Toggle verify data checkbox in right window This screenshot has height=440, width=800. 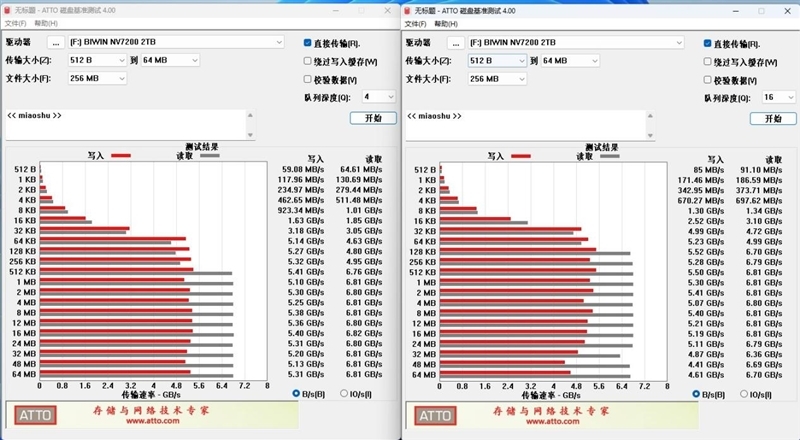708,80
